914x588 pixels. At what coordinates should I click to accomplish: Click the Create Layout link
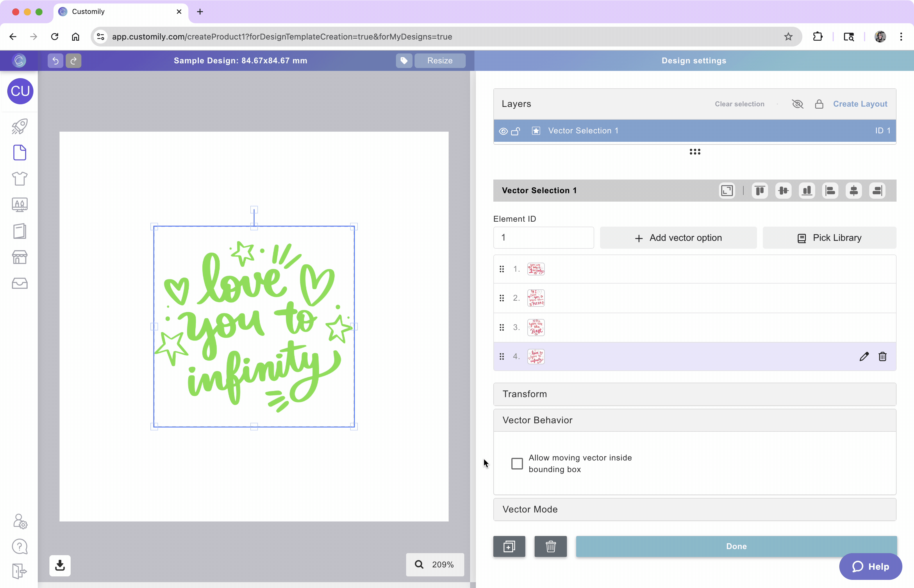tap(860, 104)
